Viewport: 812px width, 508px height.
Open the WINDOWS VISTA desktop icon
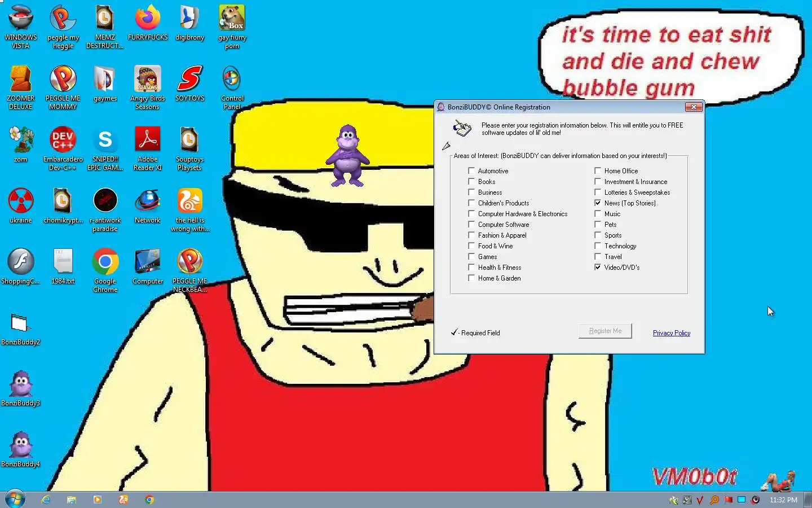click(20, 27)
